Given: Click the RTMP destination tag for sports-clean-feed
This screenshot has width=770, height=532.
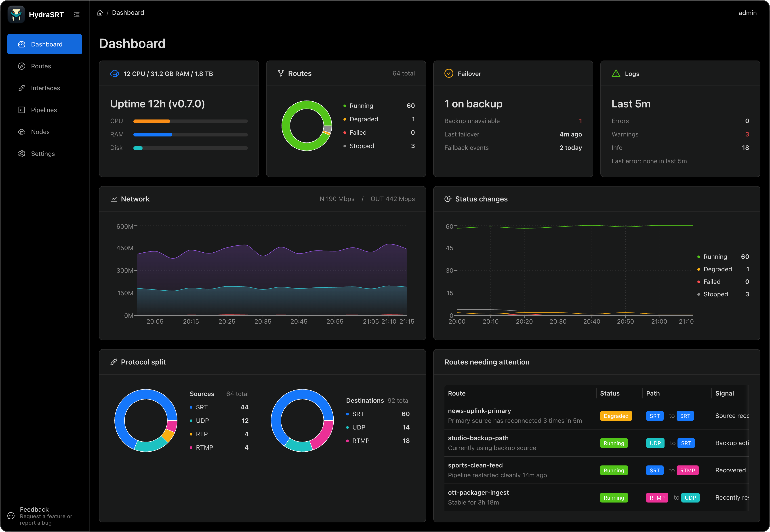Looking at the screenshot, I should pyautogui.click(x=687, y=471).
